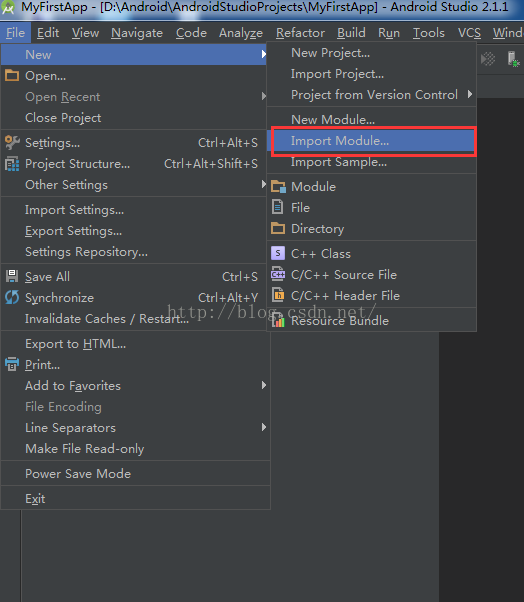Toggle Power Save Mode
The image size is (524, 602).
134,473
